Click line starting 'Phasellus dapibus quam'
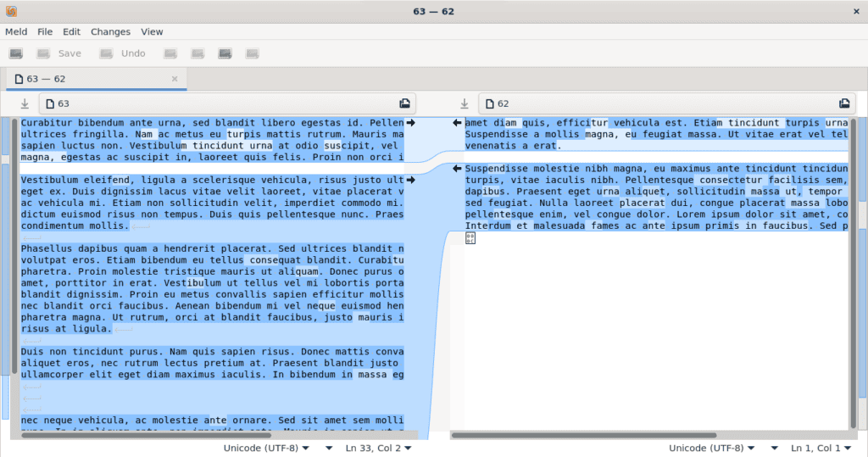 [x=213, y=248]
